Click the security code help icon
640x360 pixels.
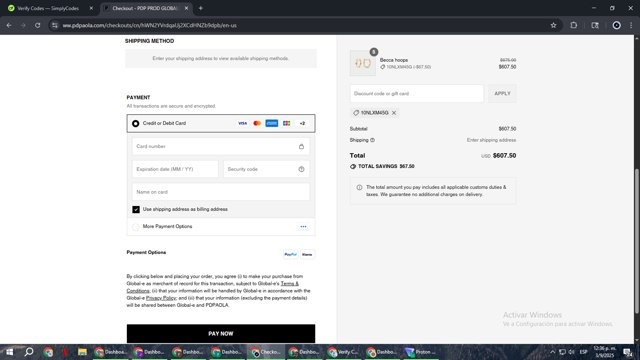coord(301,169)
